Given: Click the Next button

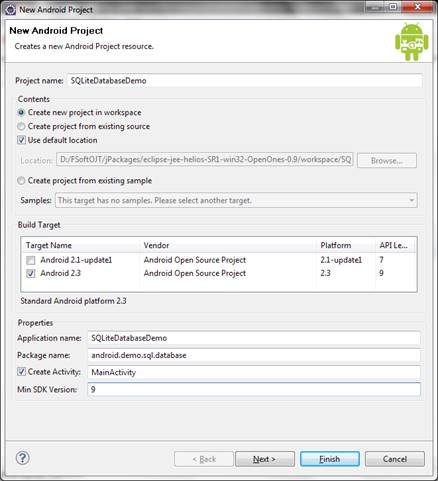Looking at the screenshot, I should click(x=265, y=459).
